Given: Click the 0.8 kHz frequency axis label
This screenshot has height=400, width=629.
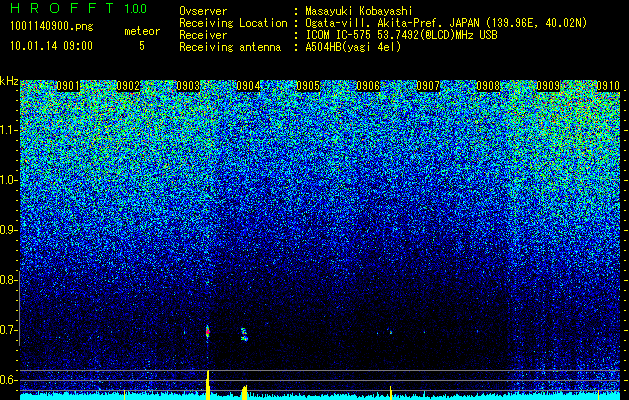Looking at the screenshot, I should (8, 280).
